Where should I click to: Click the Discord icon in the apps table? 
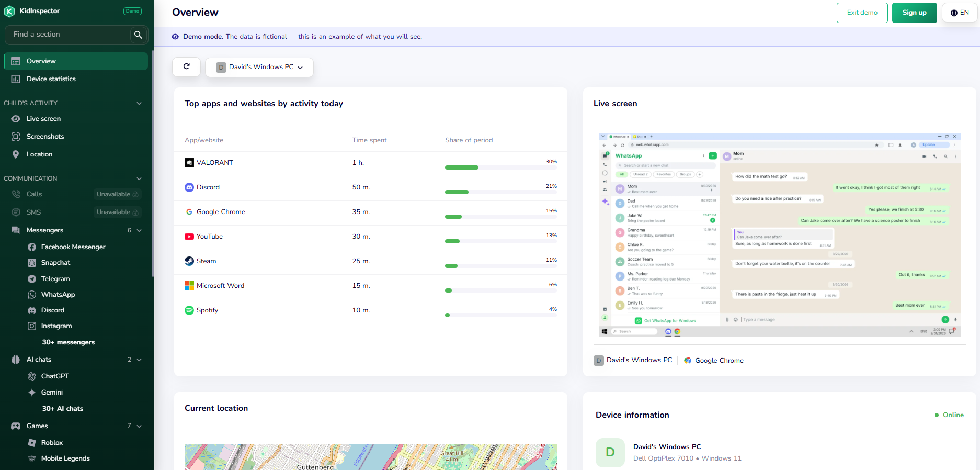189,187
